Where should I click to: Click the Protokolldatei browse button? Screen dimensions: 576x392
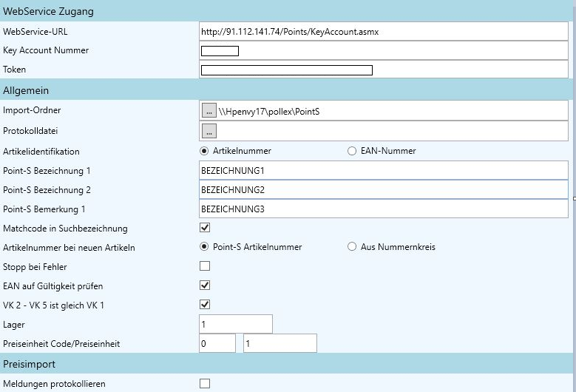208,131
